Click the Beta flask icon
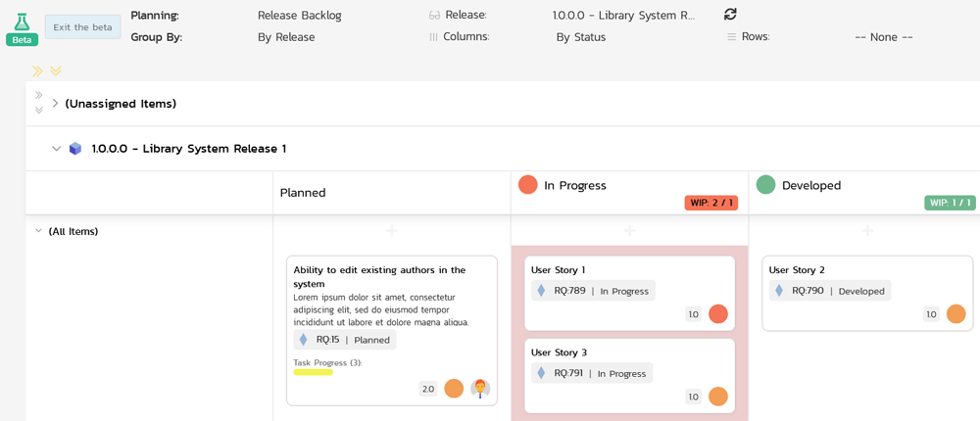 pyautogui.click(x=22, y=23)
